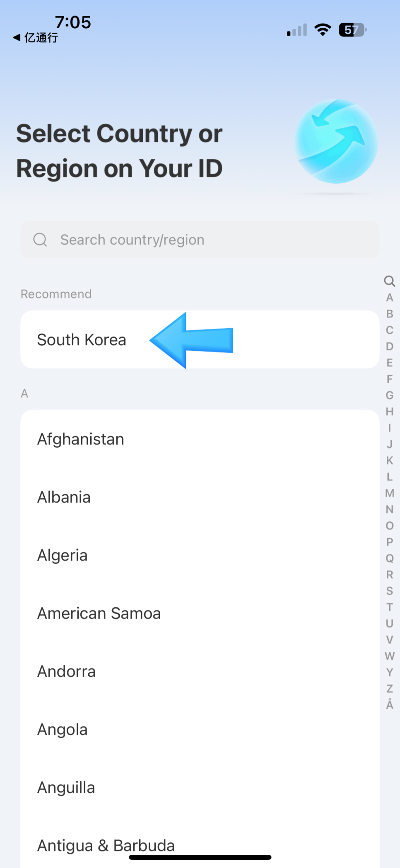This screenshot has width=400, height=868.
Task: Select Andorra from the list
Action: pyautogui.click(x=200, y=671)
